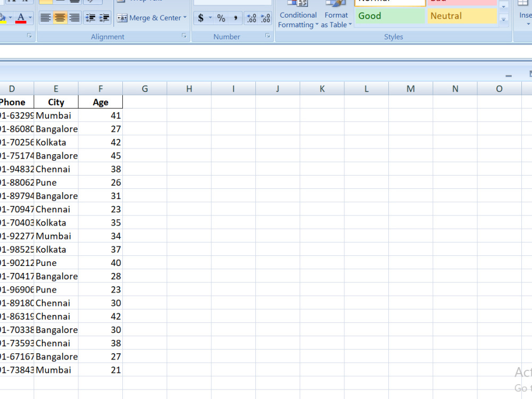
Task: Select column I header
Action: [x=234, y=88]
